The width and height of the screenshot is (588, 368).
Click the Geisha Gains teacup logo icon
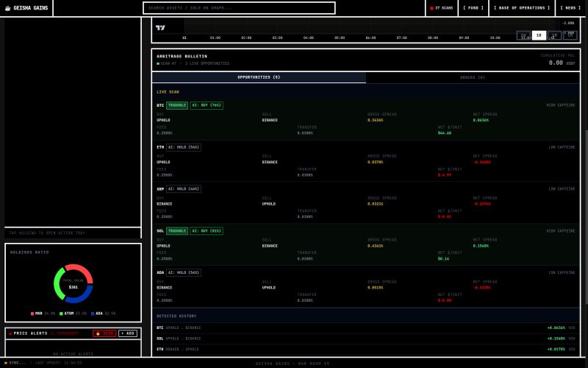(7, 8)
